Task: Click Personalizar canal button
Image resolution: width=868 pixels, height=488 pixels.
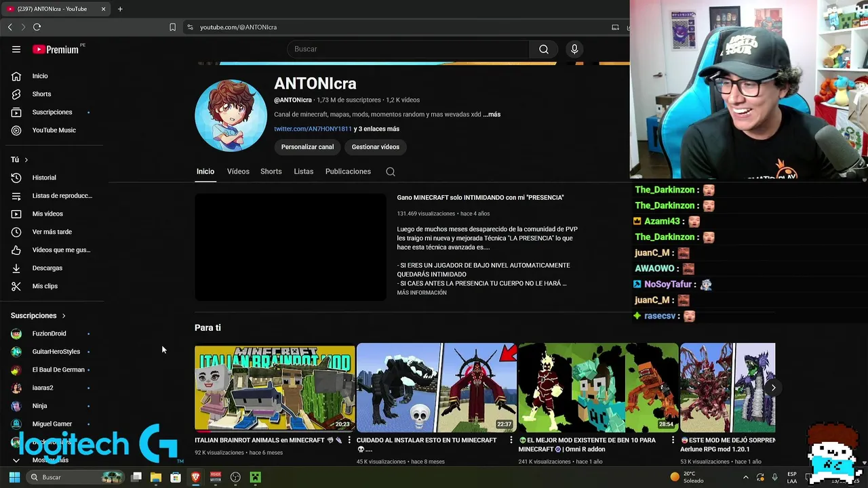Action: pyautogui.click(x=307, y=147)
